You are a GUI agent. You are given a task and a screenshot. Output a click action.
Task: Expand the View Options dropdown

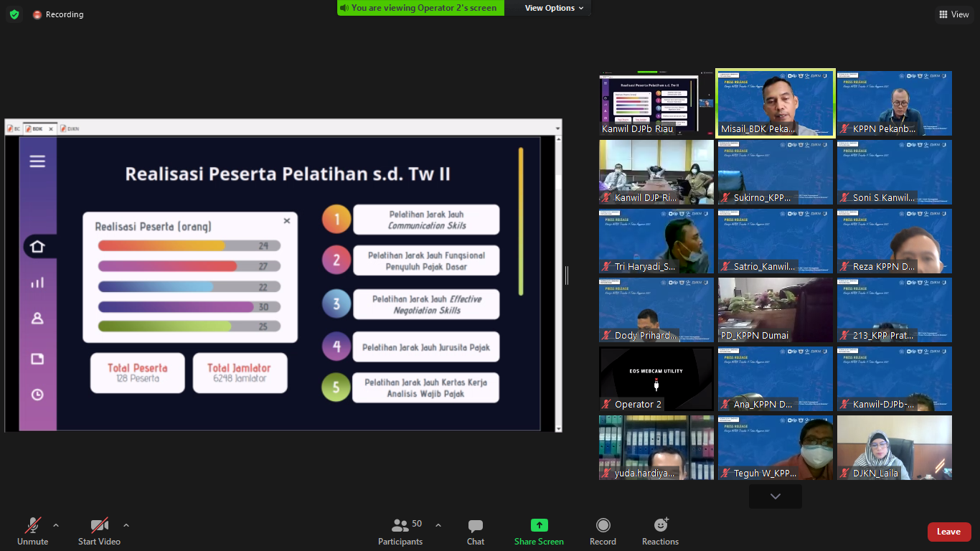coord(554,8)
